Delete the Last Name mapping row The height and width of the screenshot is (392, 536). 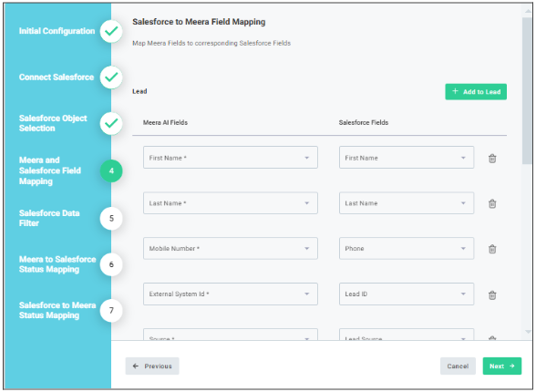[492, 203]
